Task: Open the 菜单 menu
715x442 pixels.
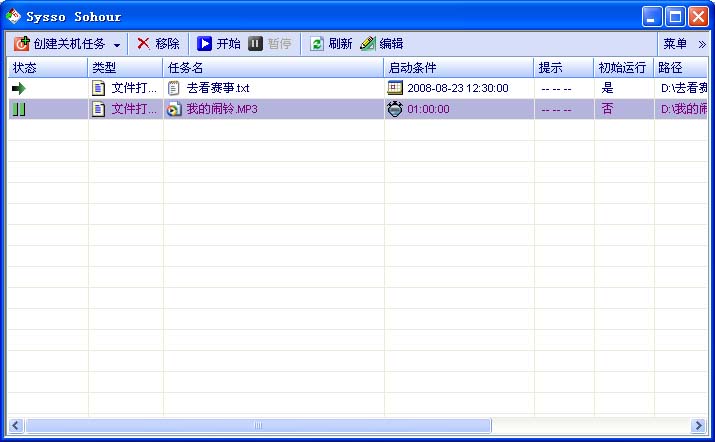Action: tap(675, 44)
